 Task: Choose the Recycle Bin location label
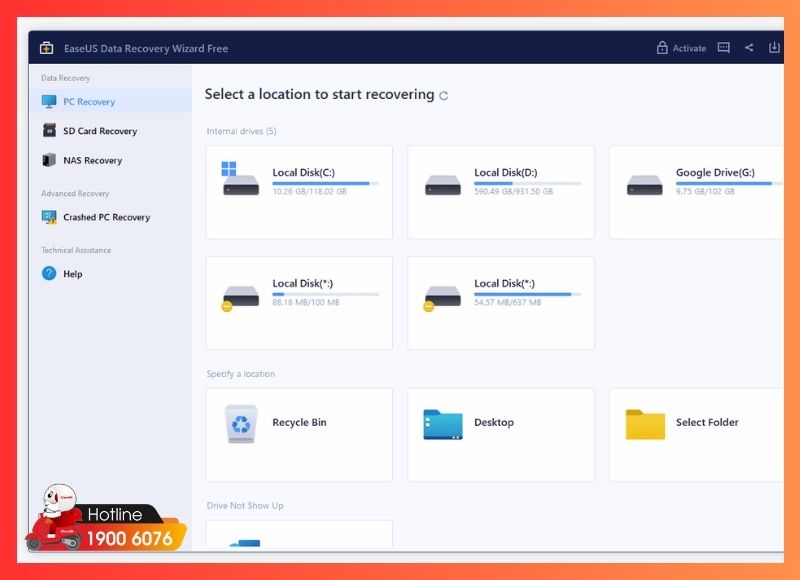[x=299, y=422]
